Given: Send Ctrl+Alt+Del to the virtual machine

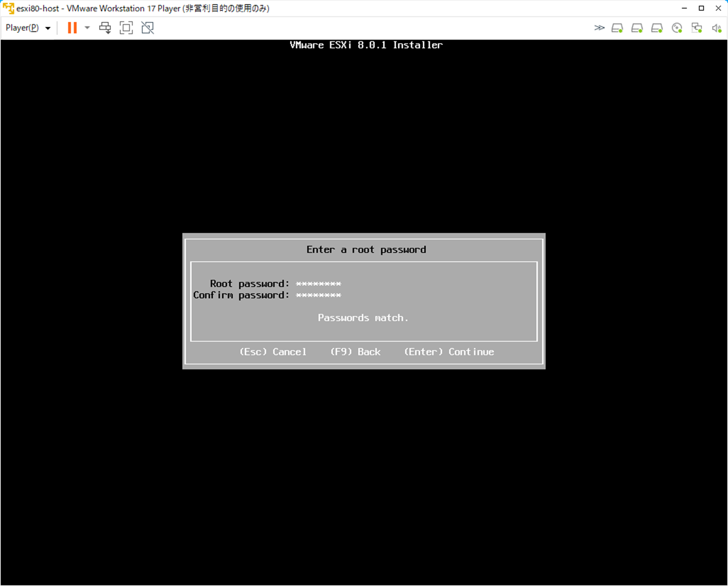Looking at the screenshot, I should point(105,28).
